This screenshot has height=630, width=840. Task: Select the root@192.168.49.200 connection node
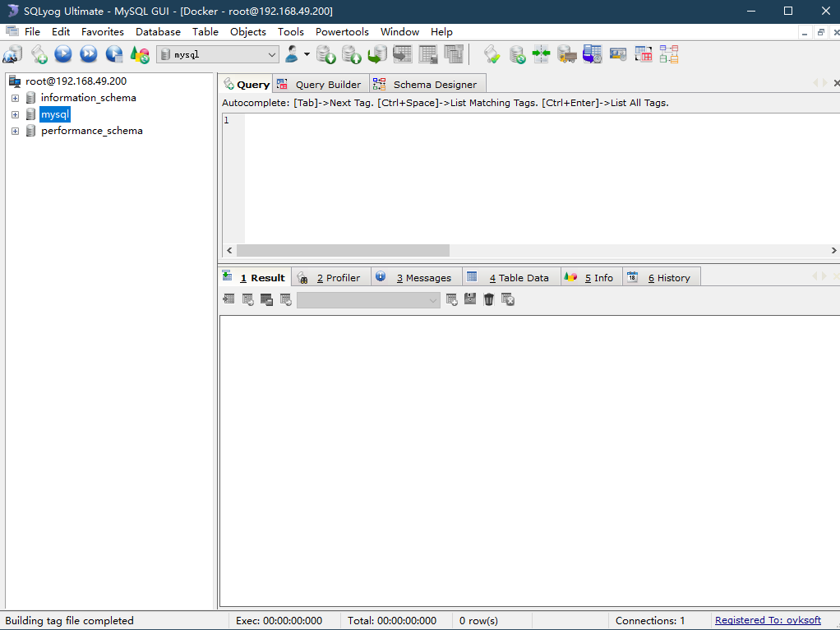(76, 81)
